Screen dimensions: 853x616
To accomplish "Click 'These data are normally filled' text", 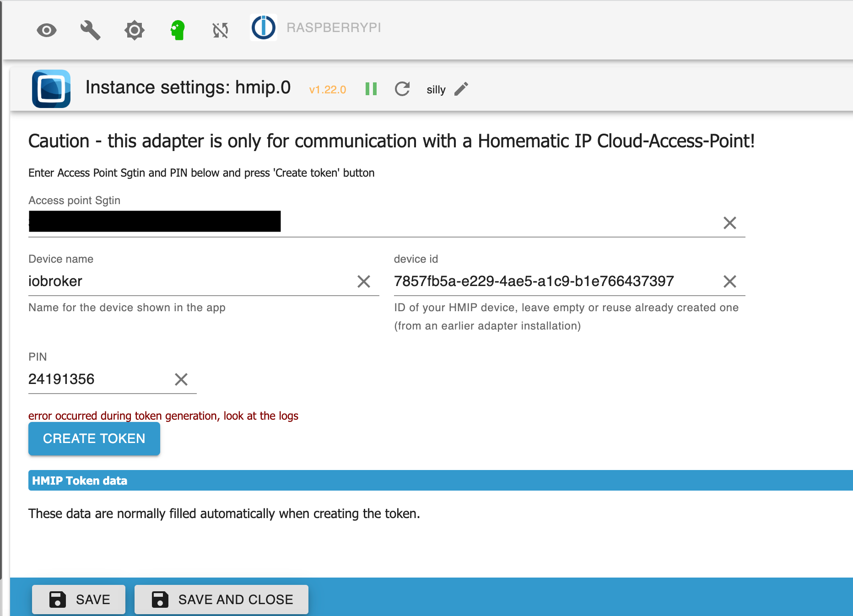I will pyautogui.click(x=224, y=513).
